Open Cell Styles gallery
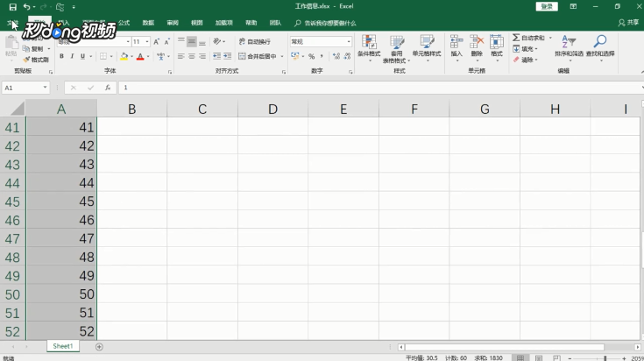This screenshot has height=361, width=644. [x=427, y=48]
